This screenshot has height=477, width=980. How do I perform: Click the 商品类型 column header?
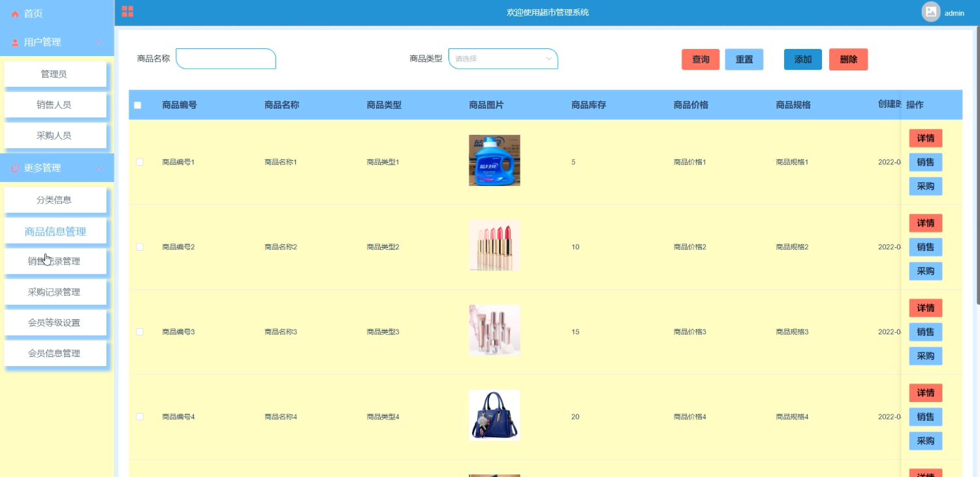coord(384,105)
